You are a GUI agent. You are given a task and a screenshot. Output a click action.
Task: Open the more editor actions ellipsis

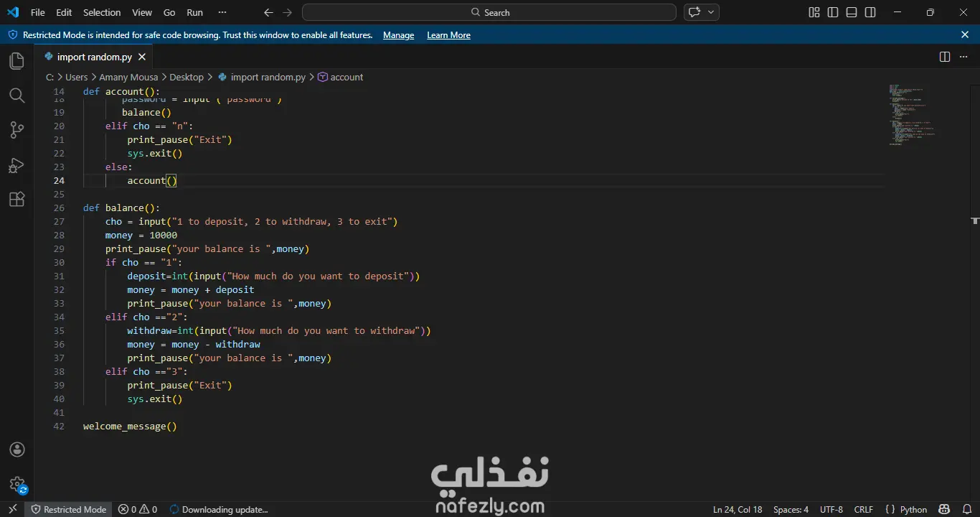(x=963, y=57)
